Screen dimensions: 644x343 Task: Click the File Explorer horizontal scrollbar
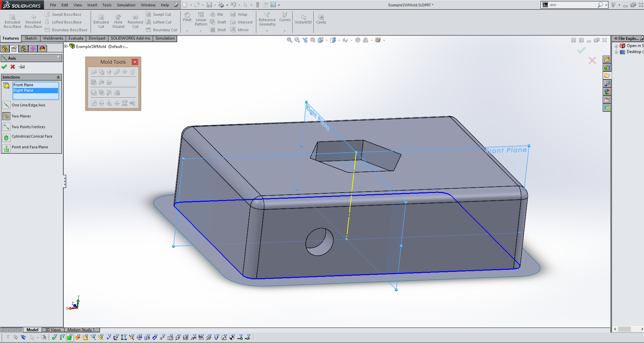click(x=628, y=329)
